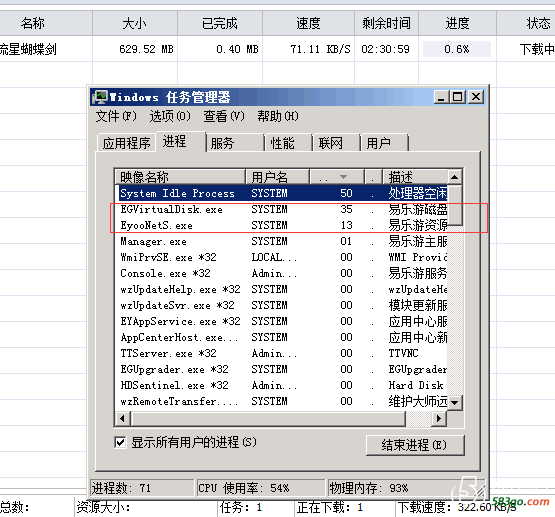555x517 pixels.
Task: Select the EGVirtualDisk.exe process
Action: tap(281, 209)
